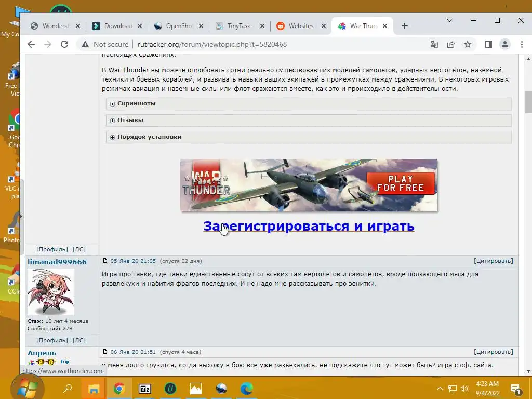The height and width of the screenshot is (399, 532).
Task: Click the browser forward arrow
Action: click(48, 45)
